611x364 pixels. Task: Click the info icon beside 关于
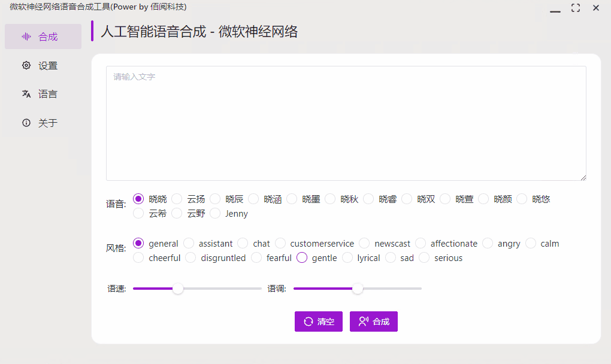click(26, 123)
